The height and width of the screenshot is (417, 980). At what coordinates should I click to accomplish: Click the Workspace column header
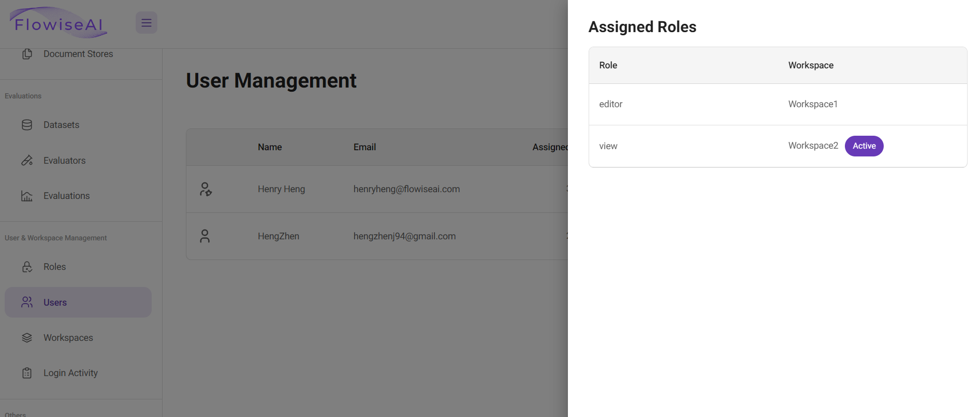(x=811, y=65)
